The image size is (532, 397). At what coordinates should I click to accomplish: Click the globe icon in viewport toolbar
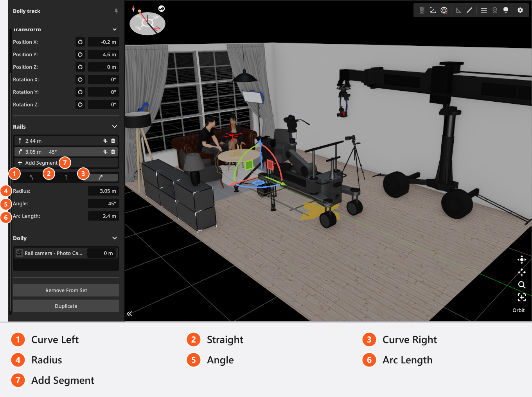444,10
